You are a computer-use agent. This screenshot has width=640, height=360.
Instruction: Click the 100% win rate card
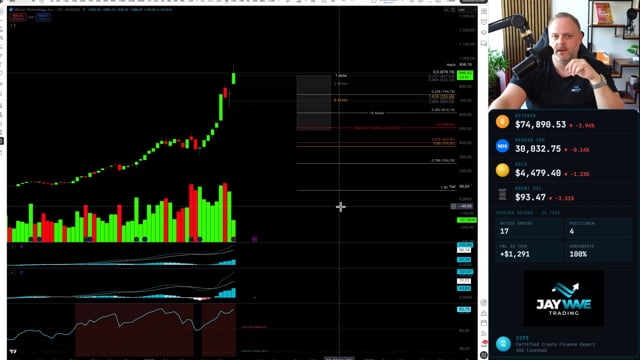(598, 251)
